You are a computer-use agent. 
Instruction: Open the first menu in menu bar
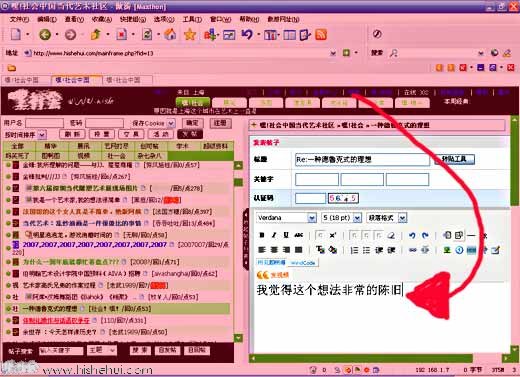point(19,19)
